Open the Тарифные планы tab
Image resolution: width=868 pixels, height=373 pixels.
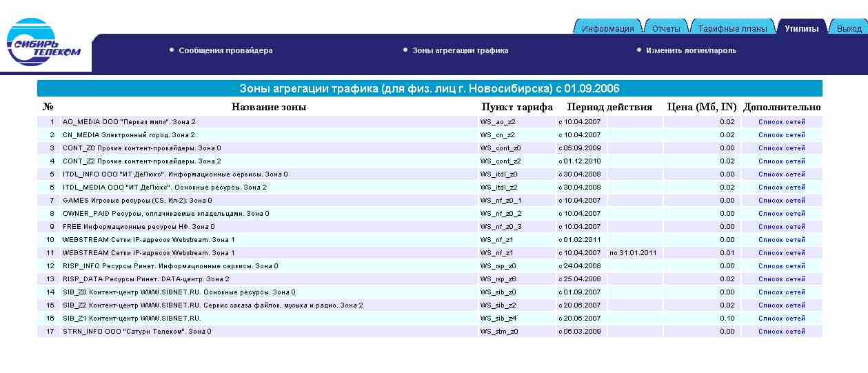(x=732, y=28)
